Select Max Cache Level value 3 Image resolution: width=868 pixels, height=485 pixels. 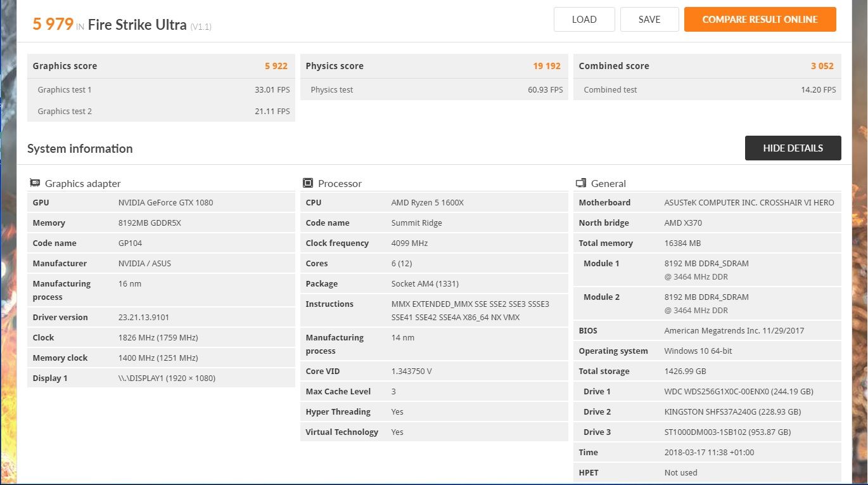tap(393, 392)
